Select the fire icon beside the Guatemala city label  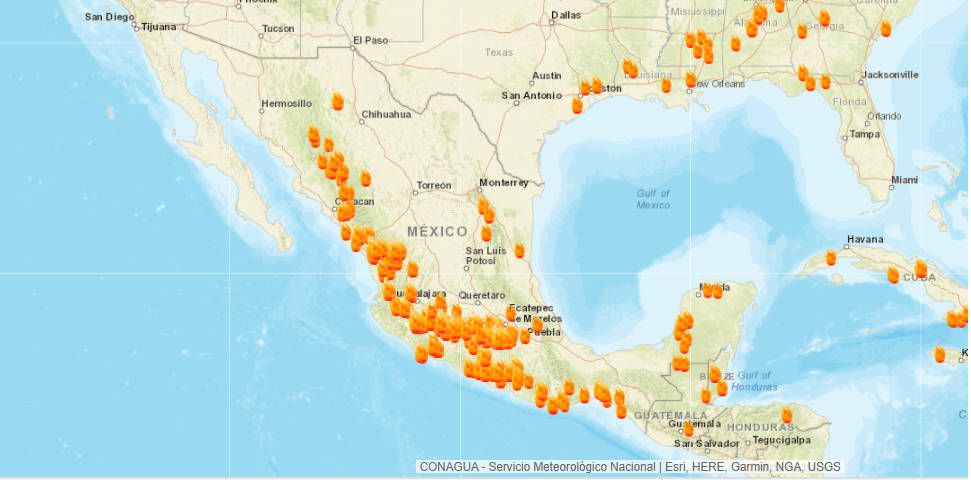pos(688,428)
